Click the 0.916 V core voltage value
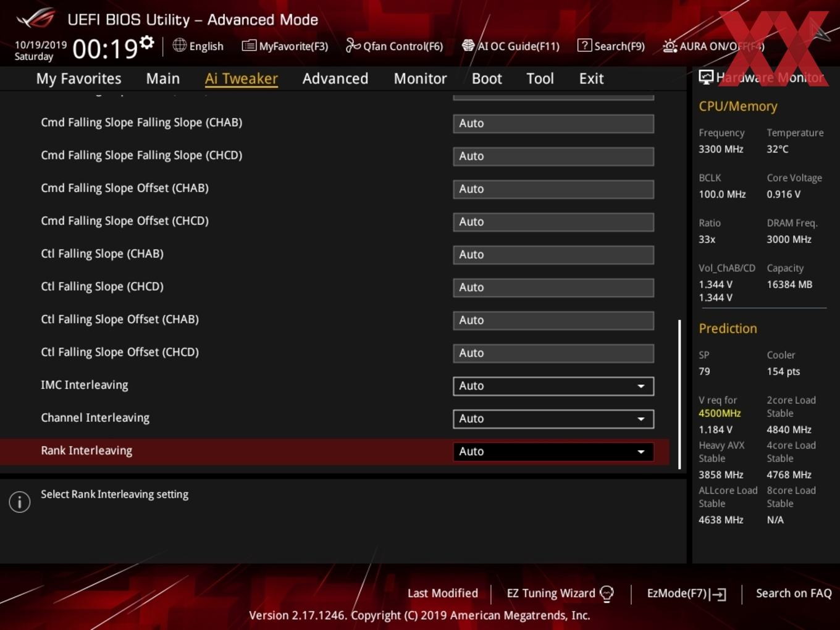The image size is (840, 630). 783,194
